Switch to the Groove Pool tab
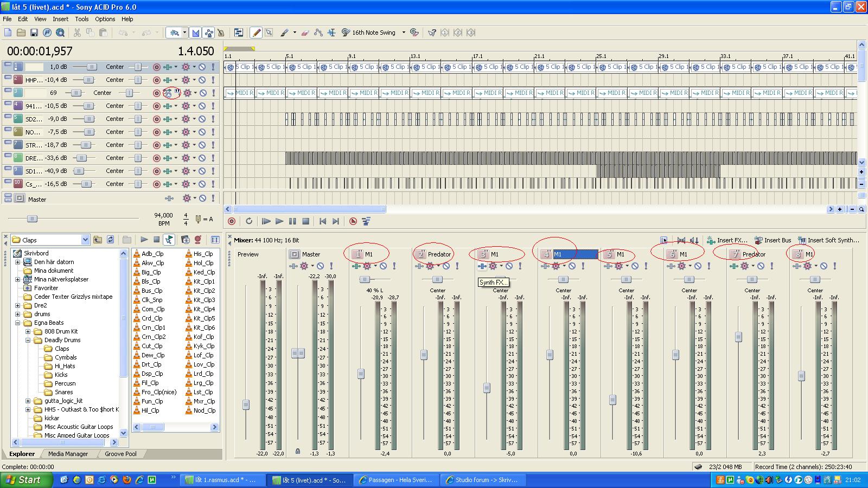This screenshot has height=488, width=868. 120,454
